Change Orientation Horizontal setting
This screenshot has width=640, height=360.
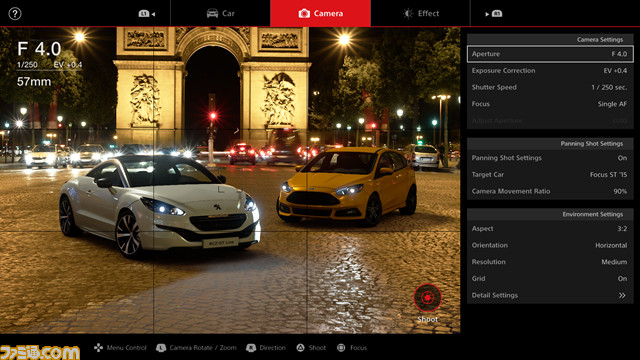tap(550, 245)
